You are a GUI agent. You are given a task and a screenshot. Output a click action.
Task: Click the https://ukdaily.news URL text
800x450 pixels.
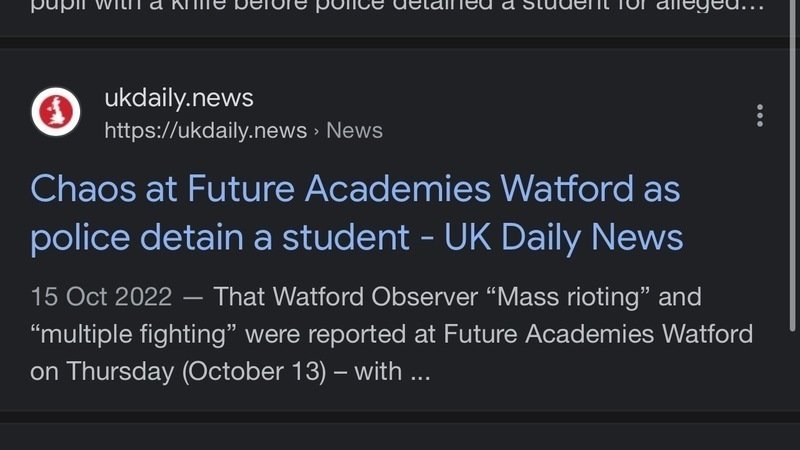coord(205,131)
